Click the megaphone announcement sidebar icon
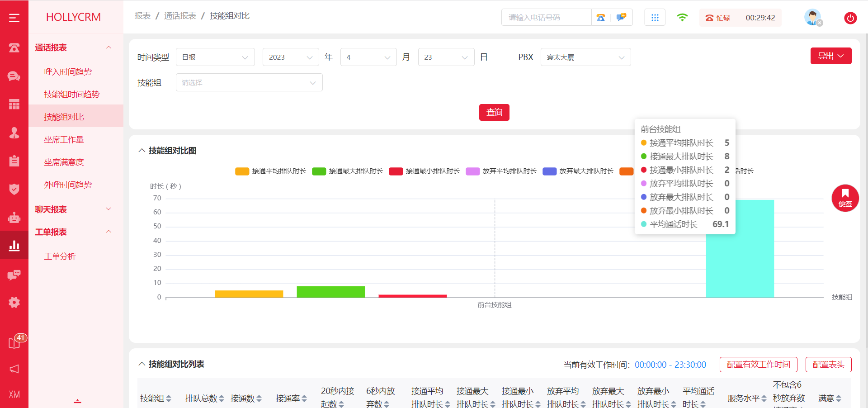The width and height of the screenshot is (868, 408). click(x=14, y=369)
